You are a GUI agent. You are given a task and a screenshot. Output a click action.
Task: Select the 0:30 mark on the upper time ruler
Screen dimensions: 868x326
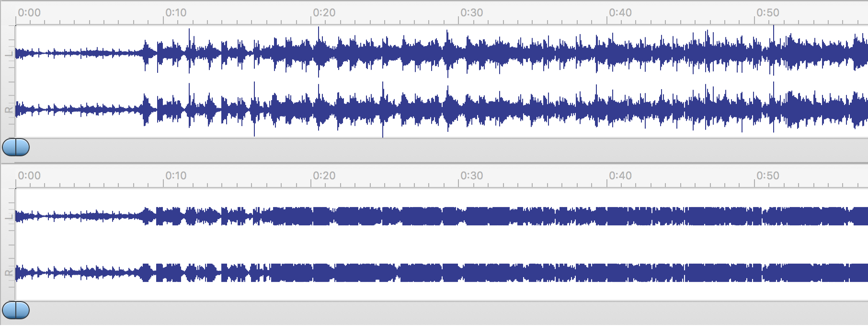471,13
